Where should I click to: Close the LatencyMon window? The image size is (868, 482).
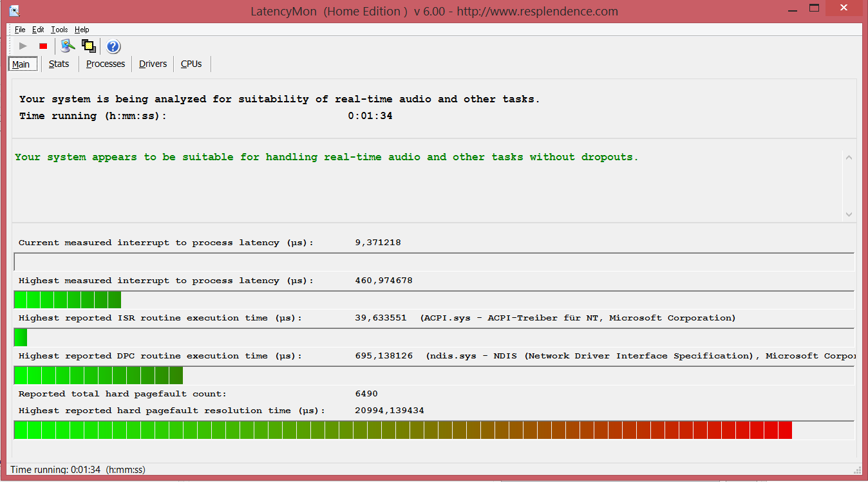click(844, 8)
